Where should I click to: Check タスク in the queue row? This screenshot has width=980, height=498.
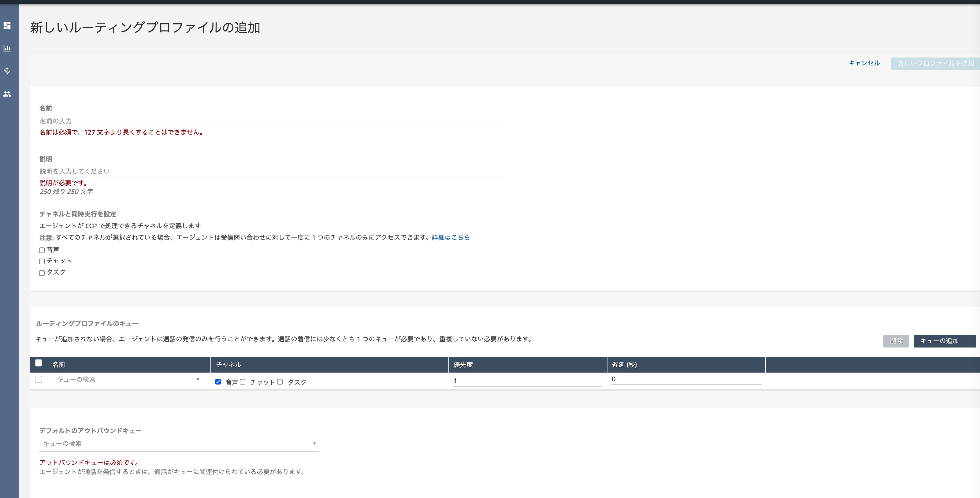point(280,381)
